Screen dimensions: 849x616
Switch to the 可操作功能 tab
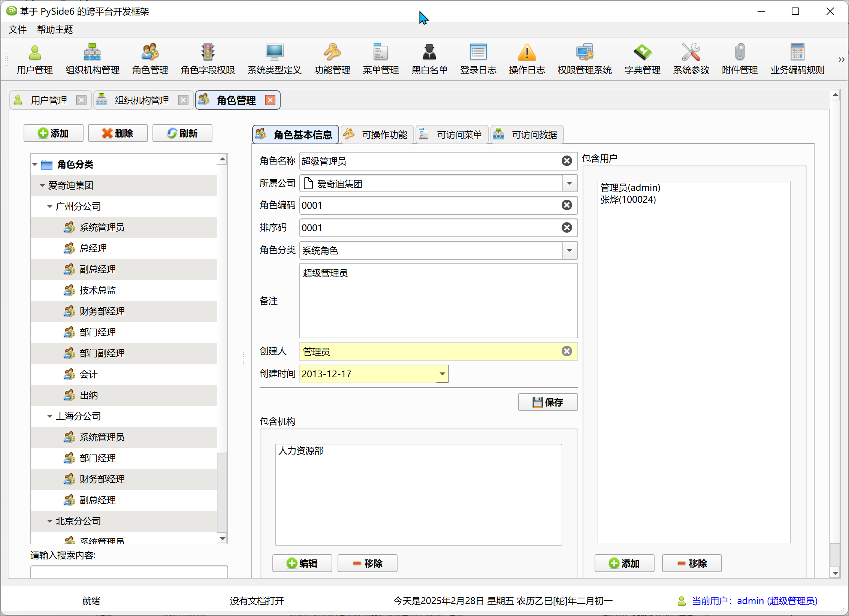pos(377,135)
